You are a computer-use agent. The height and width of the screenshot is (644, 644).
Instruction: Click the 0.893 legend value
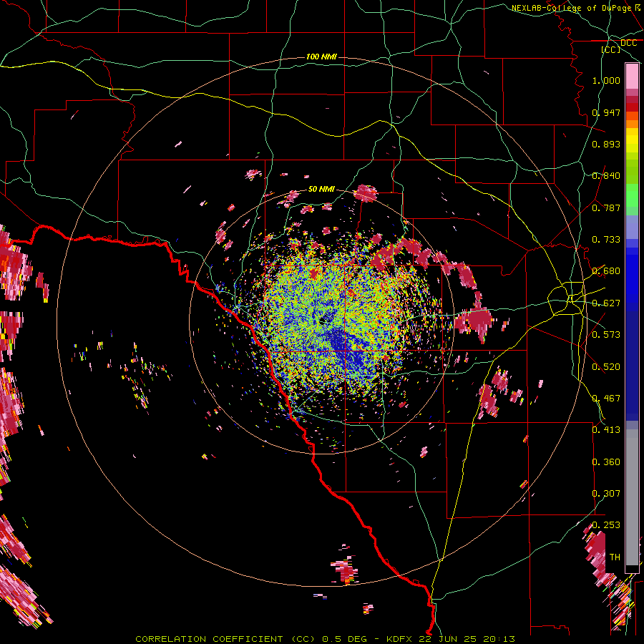(606, 144)
